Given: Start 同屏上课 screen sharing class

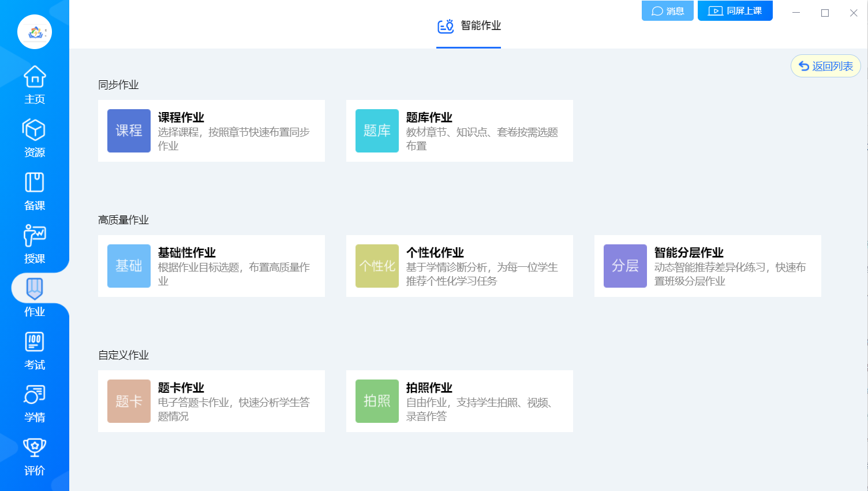Looking at the screenshot, I should [735, 11].
